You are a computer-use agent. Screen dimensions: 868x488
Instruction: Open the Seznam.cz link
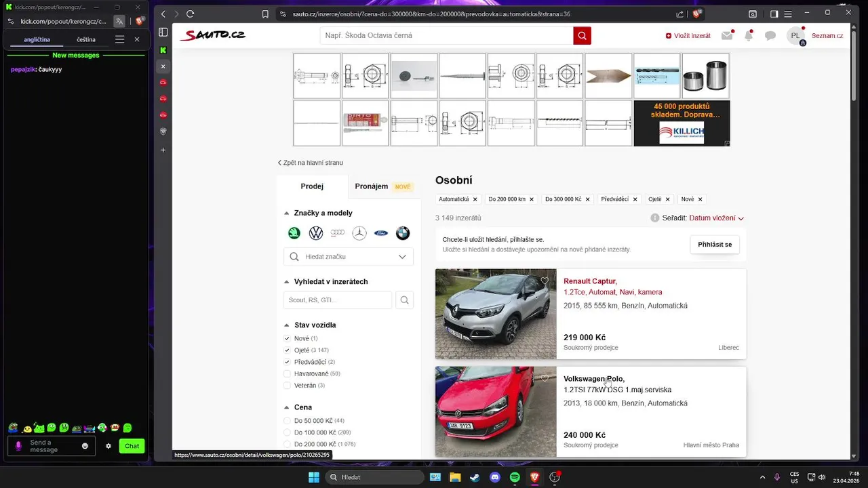(x=827, y=35)
